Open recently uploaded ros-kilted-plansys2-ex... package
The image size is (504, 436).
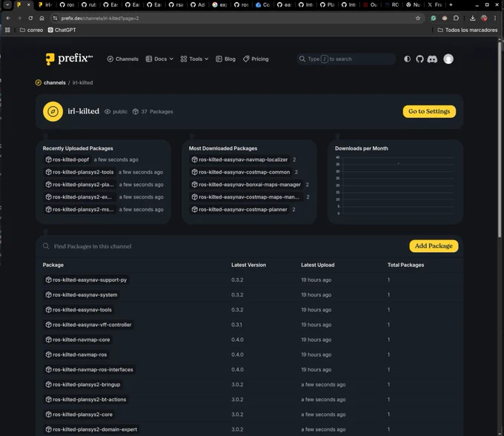click(79, 196)
